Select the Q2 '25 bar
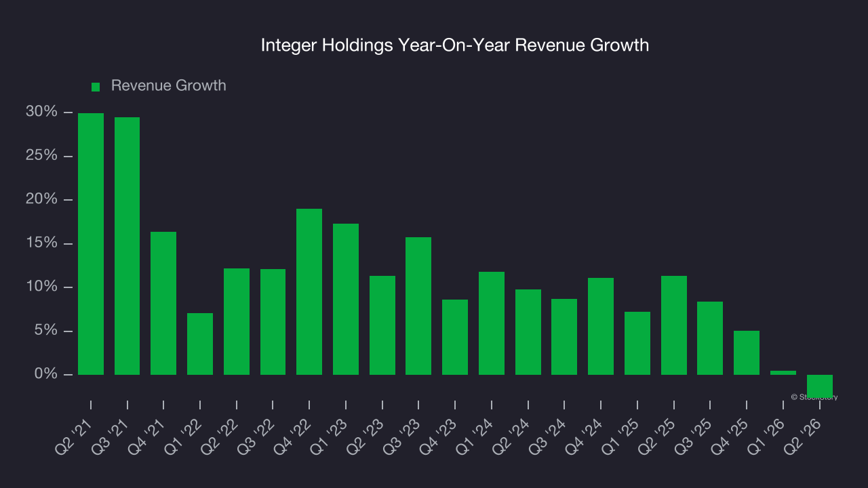The image size is (868, 488). point(674,325)
